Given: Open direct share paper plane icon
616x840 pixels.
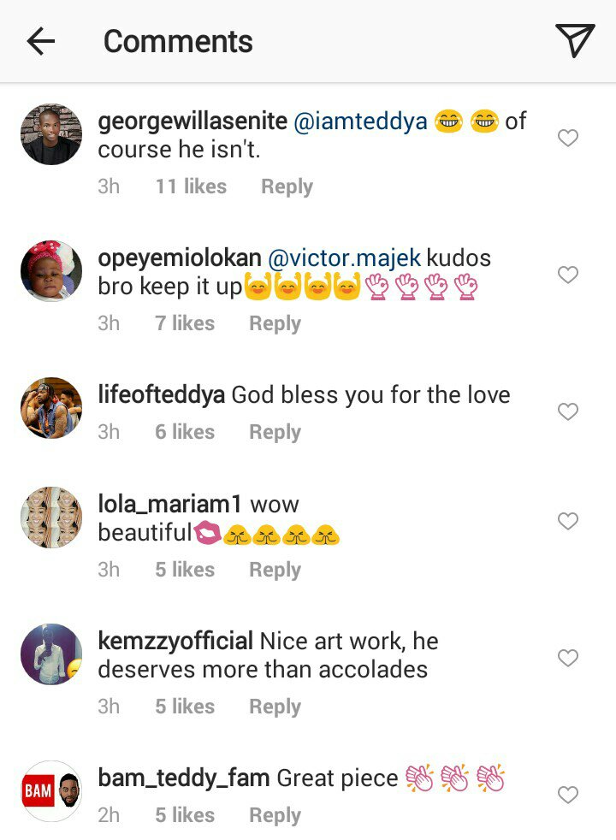Looking at the screenshot, I should coord(574,40).
